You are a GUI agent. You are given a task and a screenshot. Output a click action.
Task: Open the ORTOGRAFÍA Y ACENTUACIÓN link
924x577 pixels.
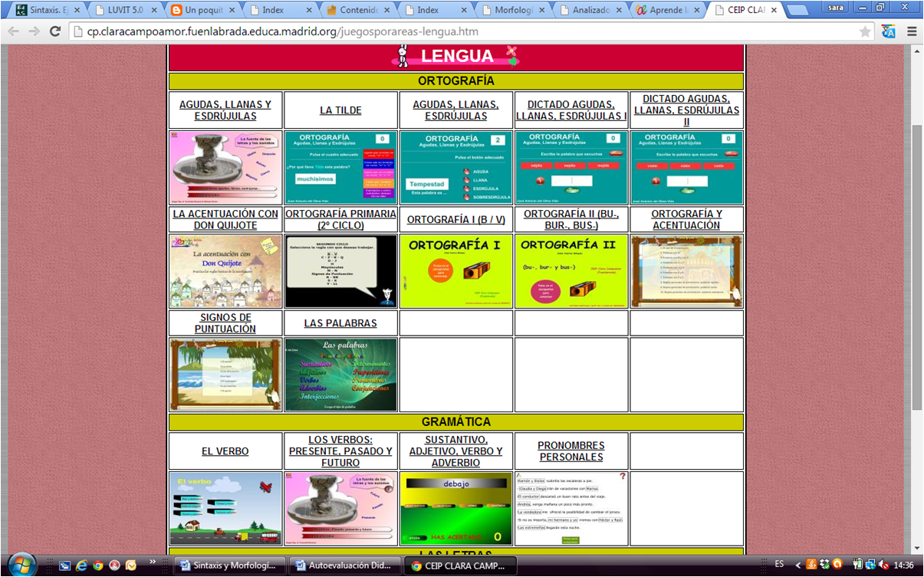click(x=686, y=220)
